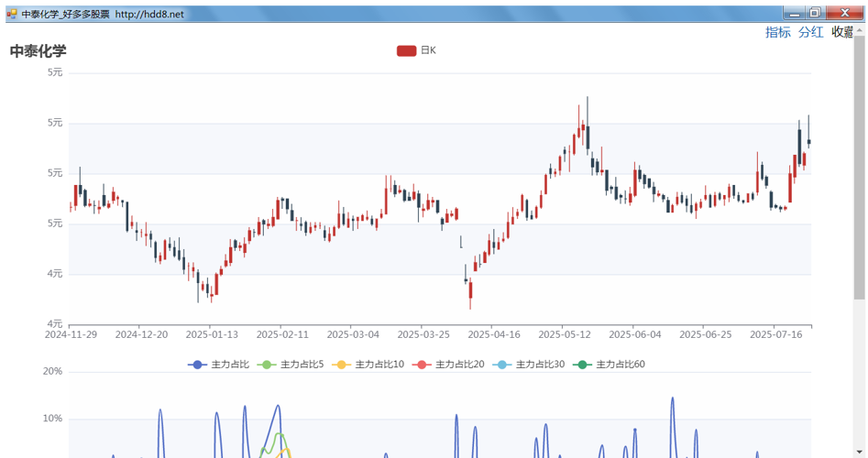
Task: Click the 2025-03-25 axis date label
Action: 423,334
